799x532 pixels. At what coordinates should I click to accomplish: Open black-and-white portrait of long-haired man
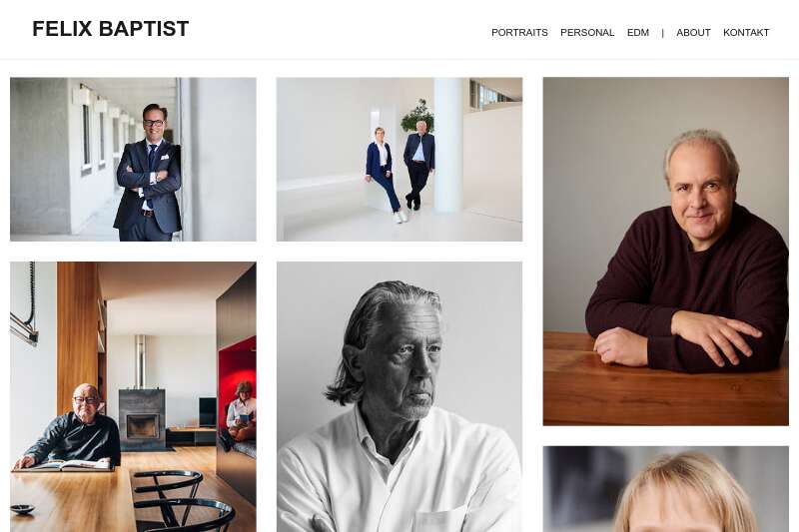coord(399,397)
